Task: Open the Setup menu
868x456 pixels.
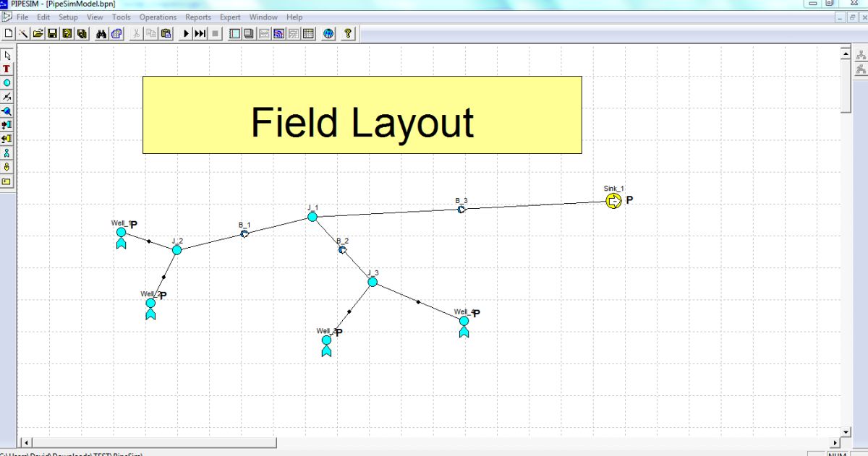Action: pyautogui.click(x=68, y=17)
